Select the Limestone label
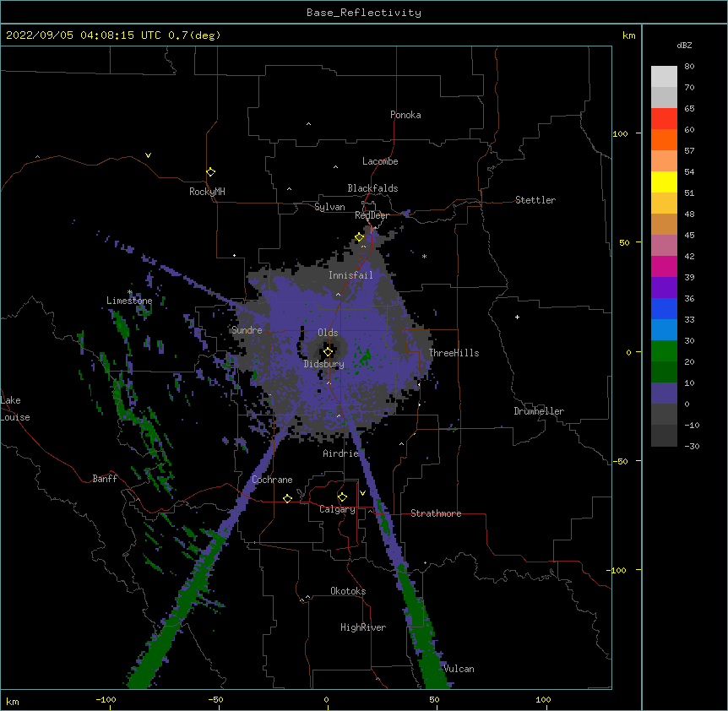728x711 pixels. pyautogui.click(x=129, y=301)
